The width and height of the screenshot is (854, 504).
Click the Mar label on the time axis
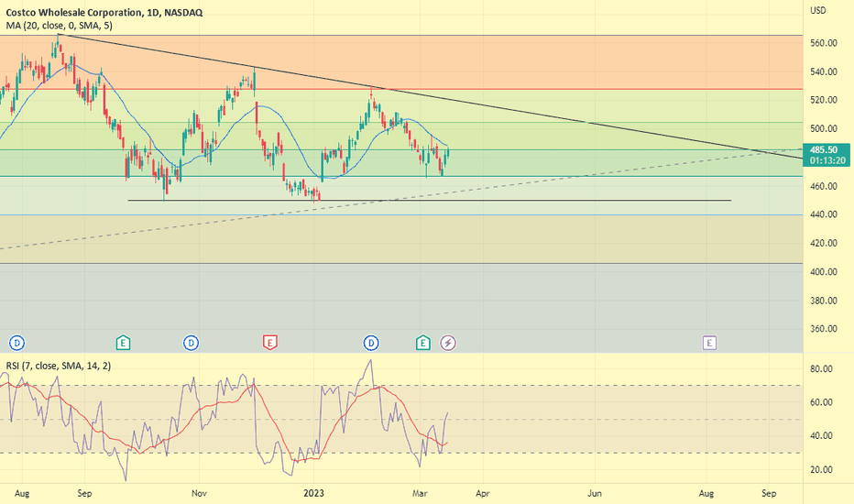tap(420, 493)
